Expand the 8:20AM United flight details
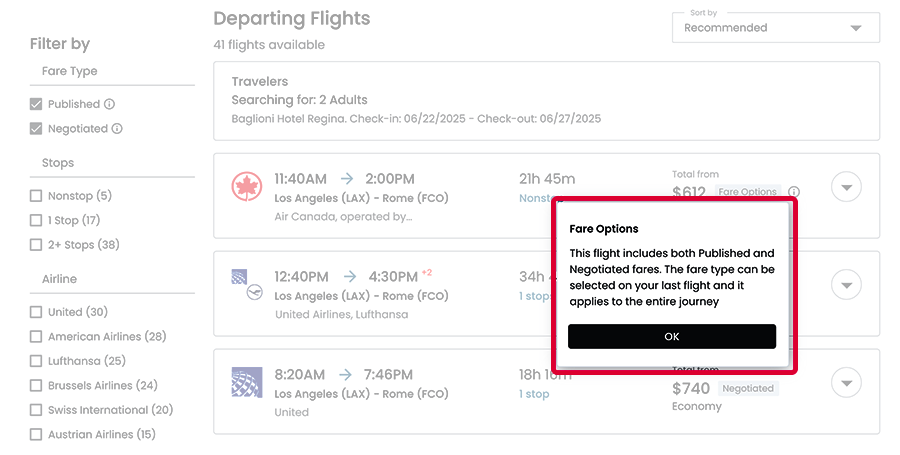900x455 pixels. (846, 382)
